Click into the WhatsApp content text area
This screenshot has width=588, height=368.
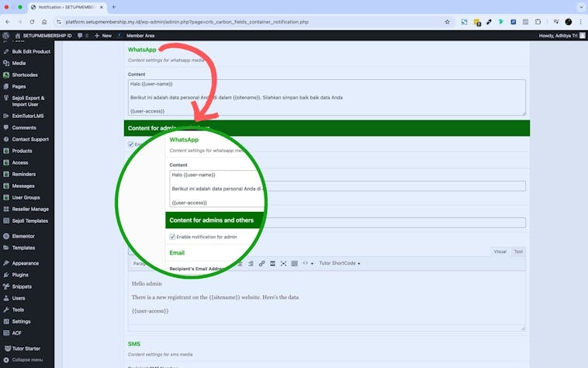point(327,97)
